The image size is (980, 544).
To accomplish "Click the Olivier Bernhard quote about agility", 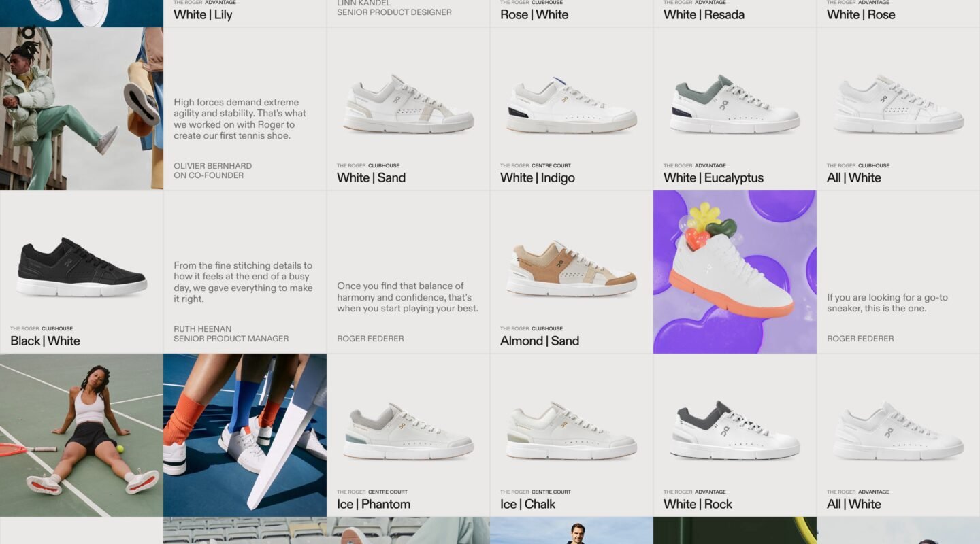I will click(x=240, y=119).
